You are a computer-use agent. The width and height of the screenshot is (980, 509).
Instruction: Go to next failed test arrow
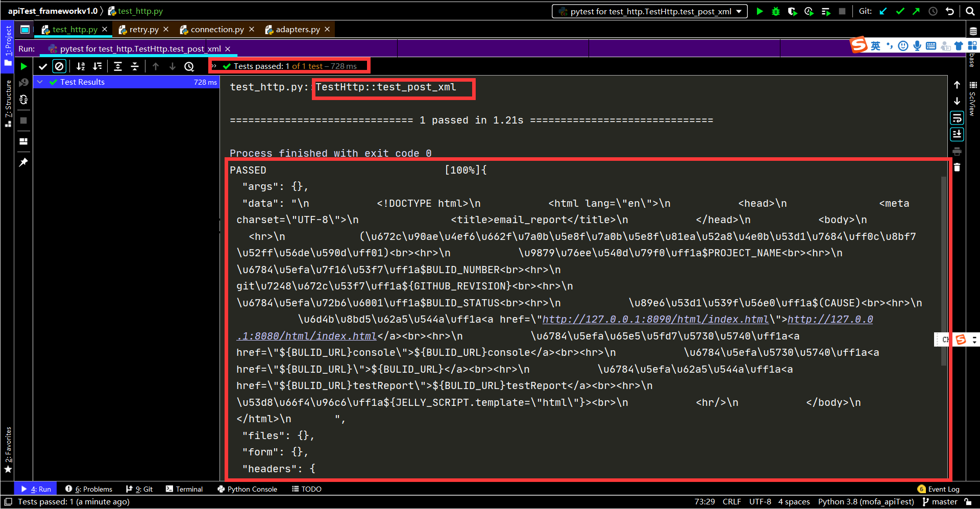pos(173,66)
